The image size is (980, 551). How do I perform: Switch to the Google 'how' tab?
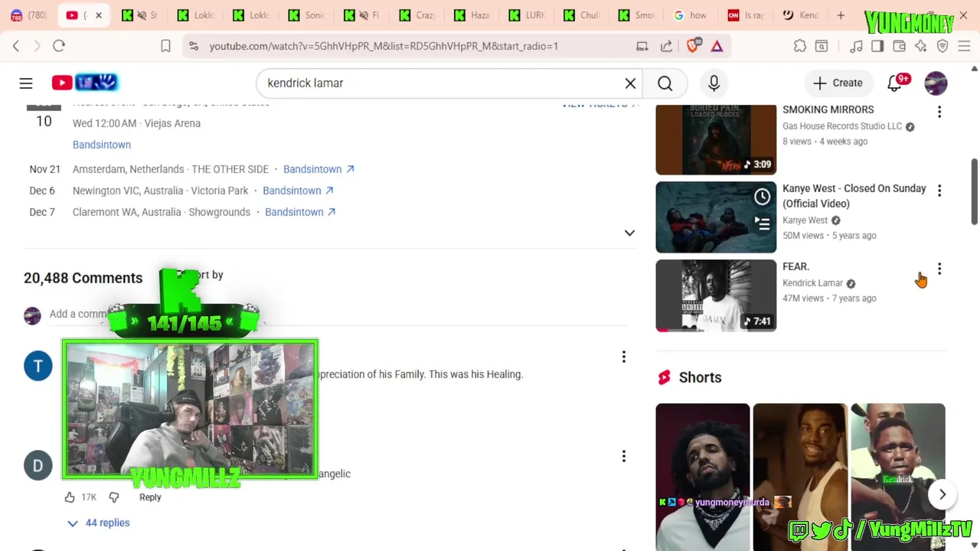point(690,15)
